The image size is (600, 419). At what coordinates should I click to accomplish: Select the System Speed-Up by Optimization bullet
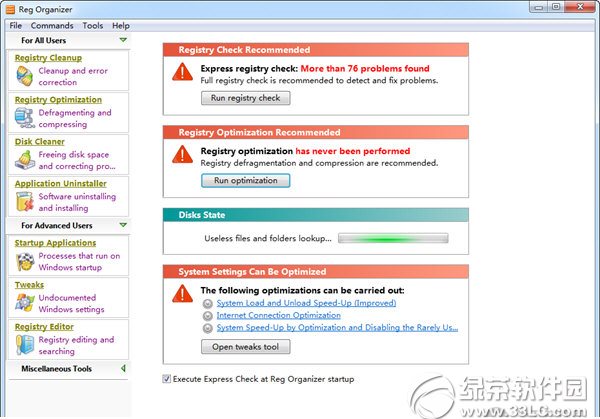pyautogui.click(x=207, y=328)
